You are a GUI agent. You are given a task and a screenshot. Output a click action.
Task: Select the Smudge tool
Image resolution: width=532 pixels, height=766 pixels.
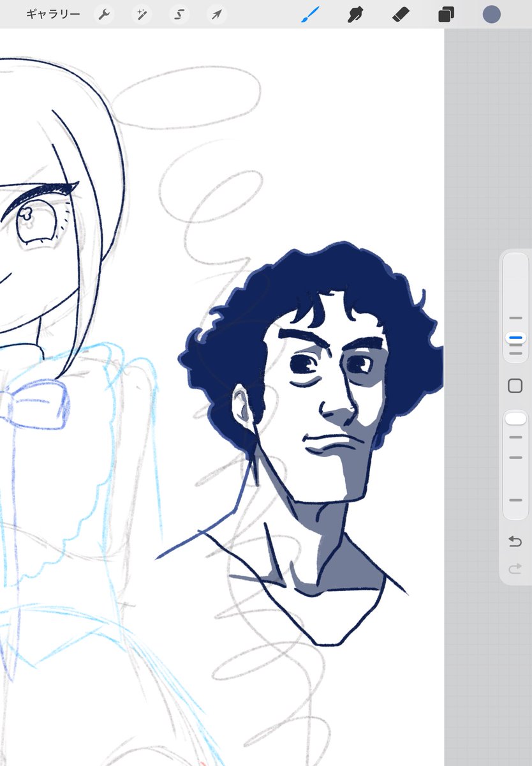[x=355, y=14]
